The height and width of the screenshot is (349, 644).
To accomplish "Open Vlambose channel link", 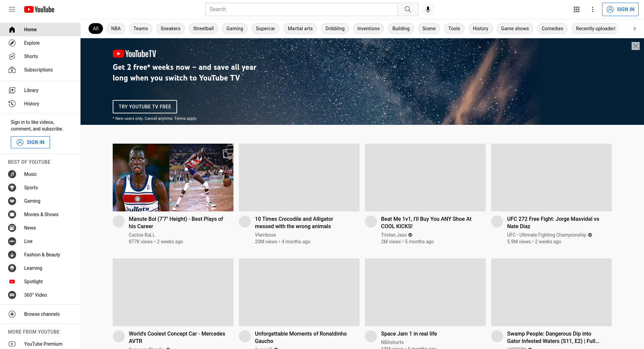I will (x=265, y=235).
